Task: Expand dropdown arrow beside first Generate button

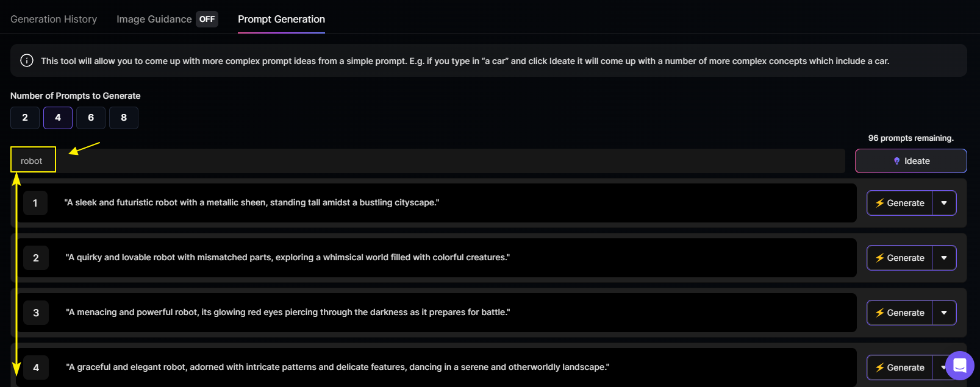Action: coord(944,203)
